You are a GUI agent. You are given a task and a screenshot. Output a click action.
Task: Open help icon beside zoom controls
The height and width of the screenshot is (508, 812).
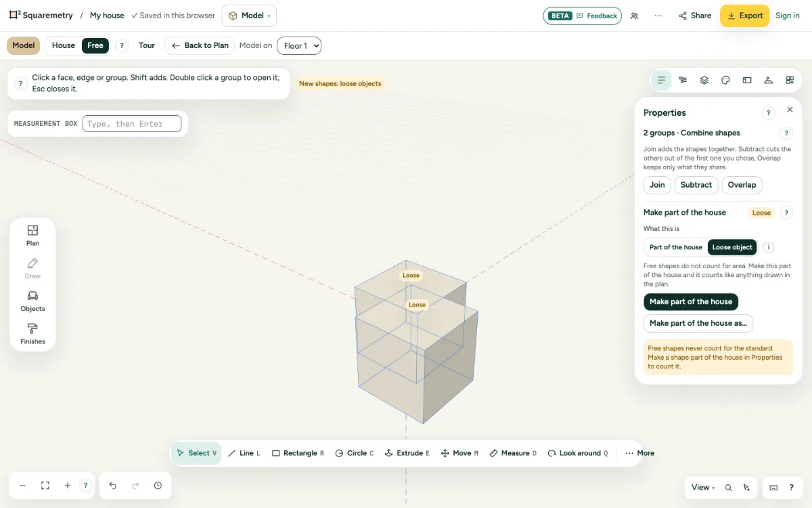(x=85, y=486)
